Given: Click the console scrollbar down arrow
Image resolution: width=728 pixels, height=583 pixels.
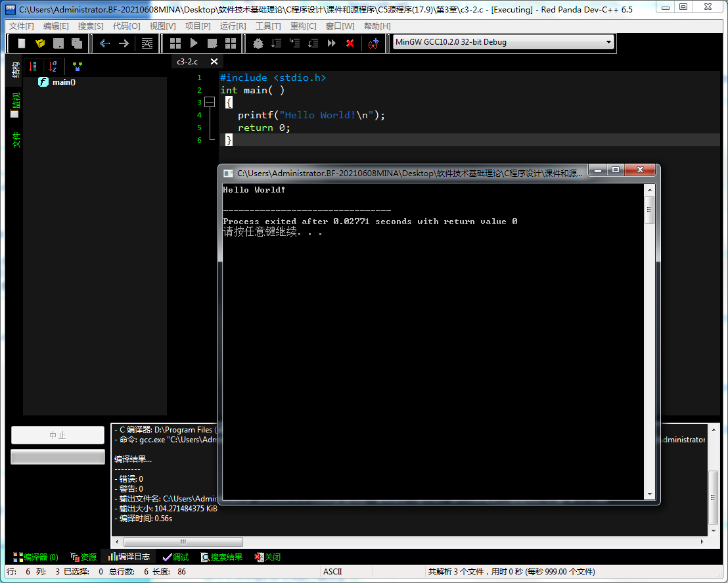Looking at the screenshot, I should (x=650, y=494).
